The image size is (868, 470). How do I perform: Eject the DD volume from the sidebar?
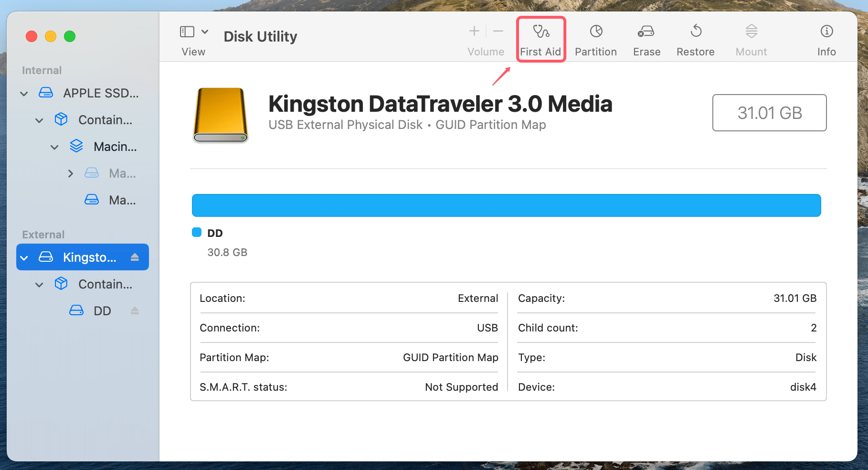coord(134,310)
